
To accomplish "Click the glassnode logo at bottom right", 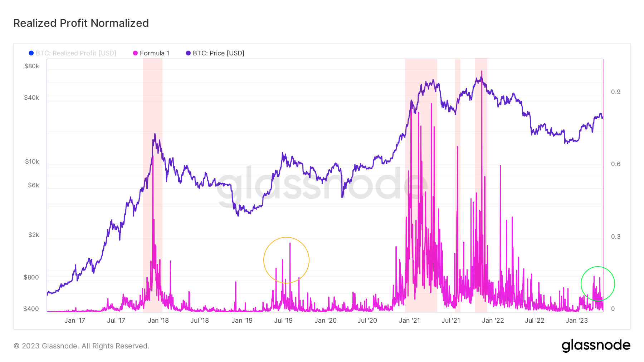I will pyautogui.click(x=596, y=345).
